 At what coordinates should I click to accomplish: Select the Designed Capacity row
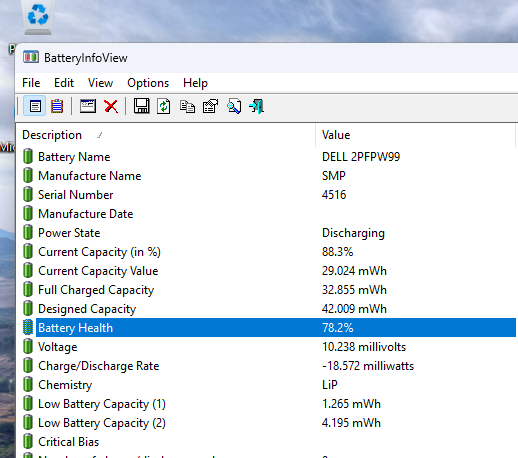pyautogui.click(x=266, y=308)
